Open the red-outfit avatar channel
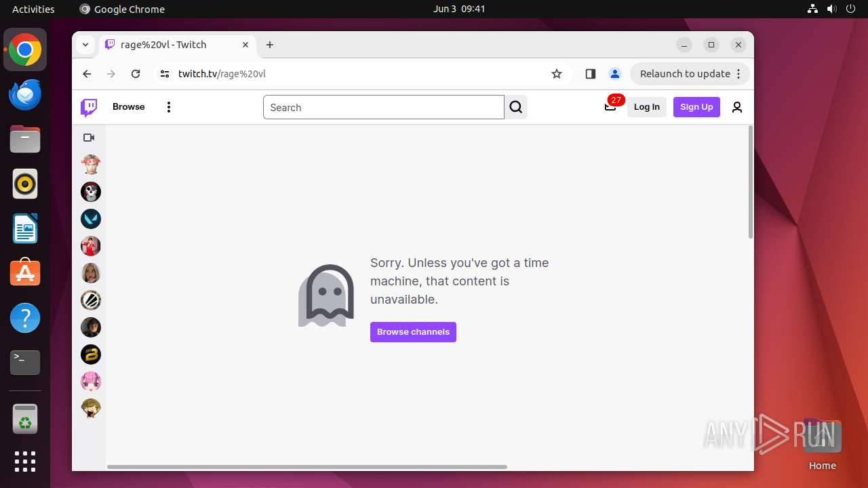The image size is (868, 488). (91, 246)
